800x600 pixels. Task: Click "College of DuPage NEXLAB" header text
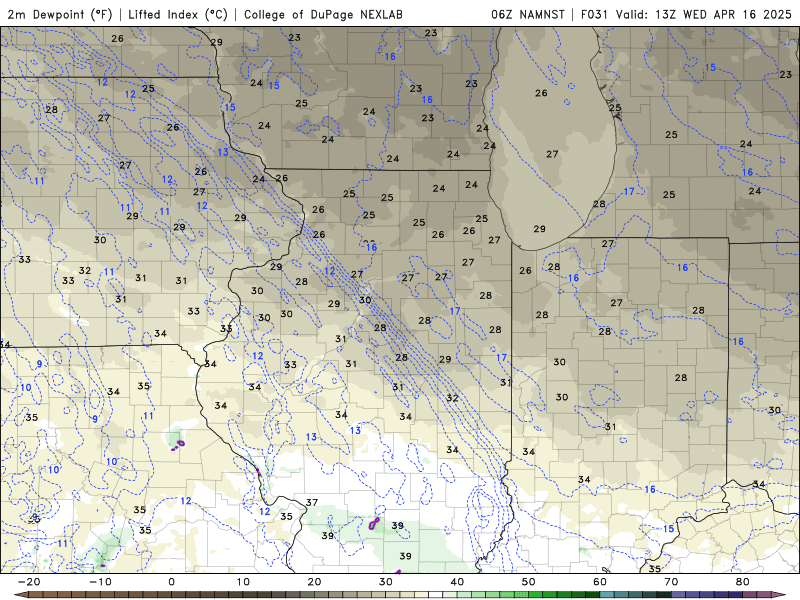[x=323, y=14]
